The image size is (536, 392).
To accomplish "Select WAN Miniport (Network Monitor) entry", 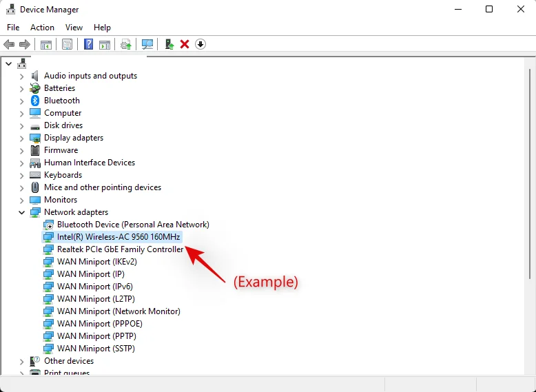I will (x=118, y=311).
